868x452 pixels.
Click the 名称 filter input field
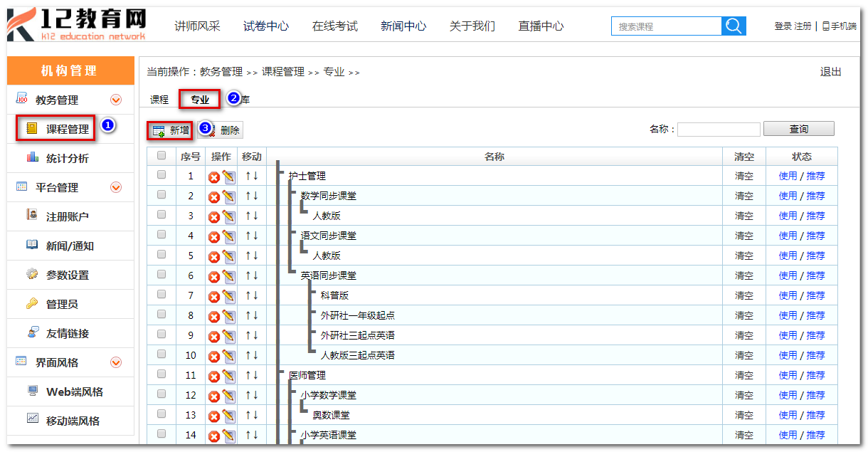click(x=719, y=130)
